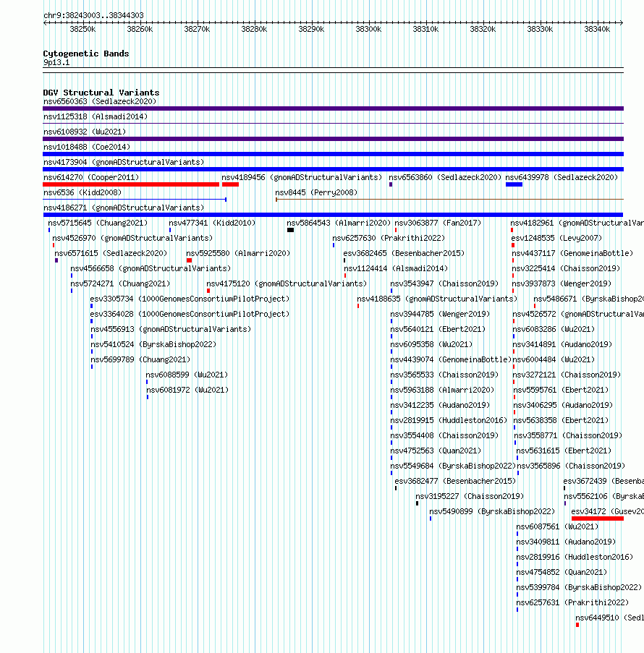The width and height of the screenshot is (644, 653).
Task: Click black bar under nsv5864543 (Almarri2020)
Action: click(291, 230)
